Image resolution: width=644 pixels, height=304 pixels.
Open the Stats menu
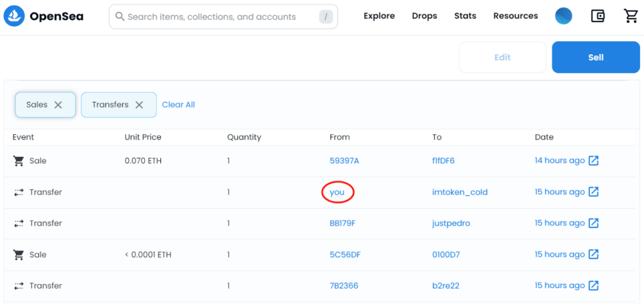[x=465, y=16]
